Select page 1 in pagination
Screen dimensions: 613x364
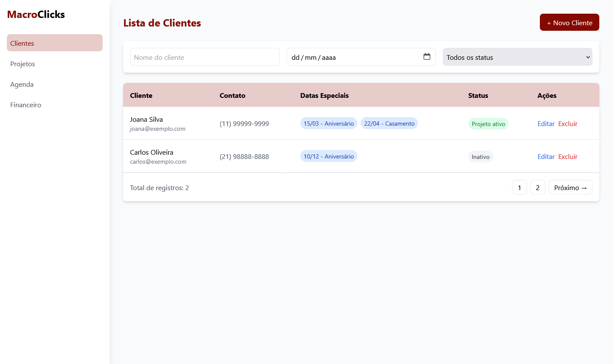tap(519, 187)
